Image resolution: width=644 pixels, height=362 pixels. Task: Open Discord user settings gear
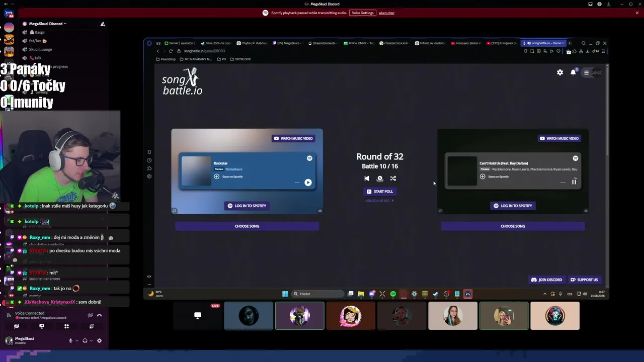pyautogui.click(x=99, y=341)
